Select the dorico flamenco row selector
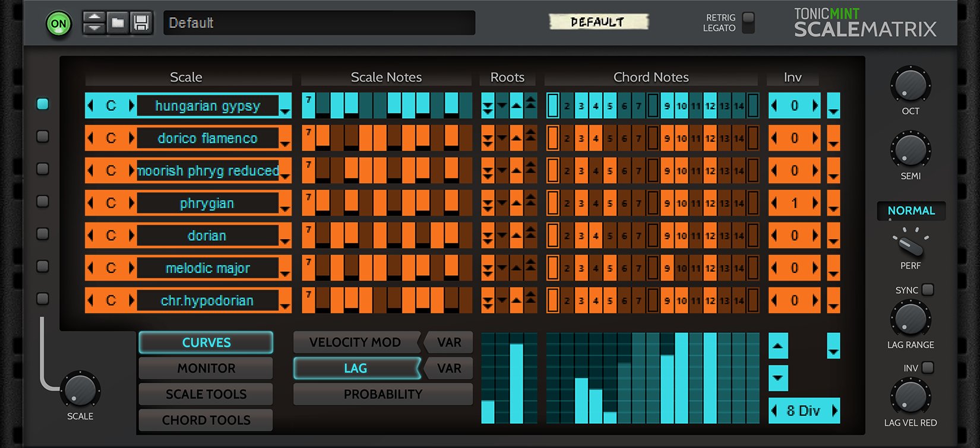 pos(43,136)
